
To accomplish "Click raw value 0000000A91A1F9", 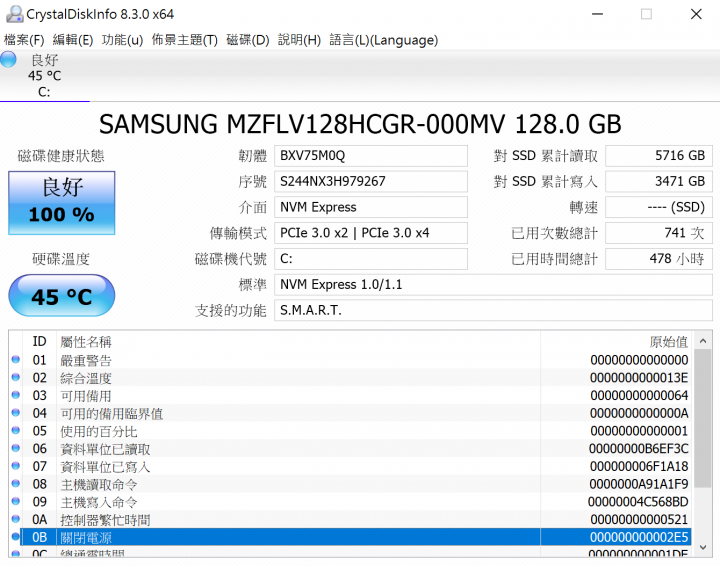I will tap(639, 484).
